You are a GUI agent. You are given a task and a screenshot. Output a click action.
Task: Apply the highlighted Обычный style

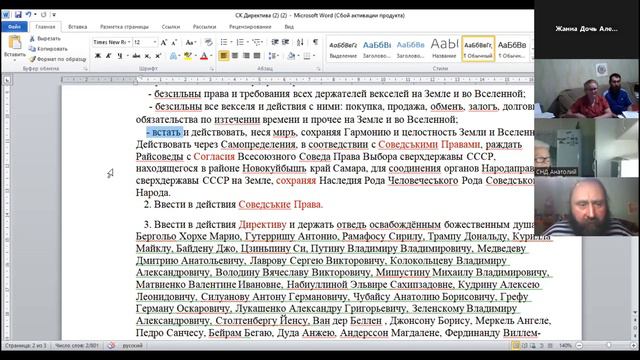coord(478,49)
